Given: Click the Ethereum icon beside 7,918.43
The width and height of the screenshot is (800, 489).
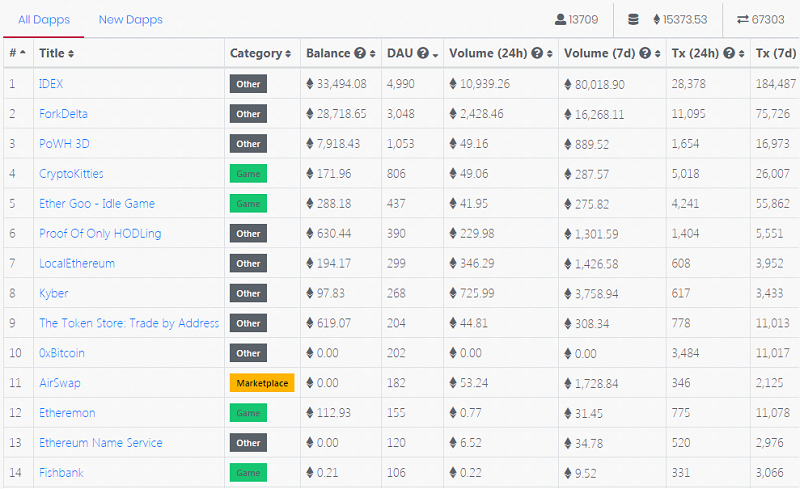Looking at the screenshot, I should (x=310, y=143).
